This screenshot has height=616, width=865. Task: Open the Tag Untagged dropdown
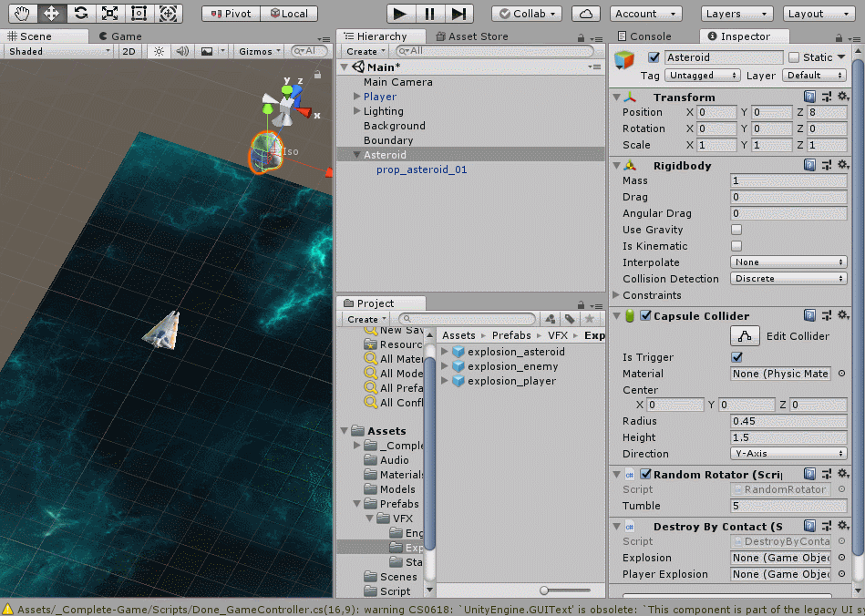tap(702, 75)
